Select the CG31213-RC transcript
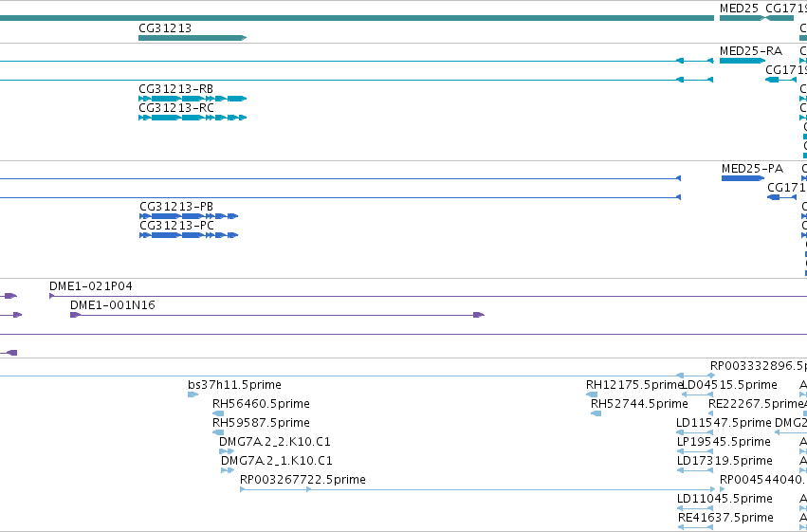 click(193, 118)
